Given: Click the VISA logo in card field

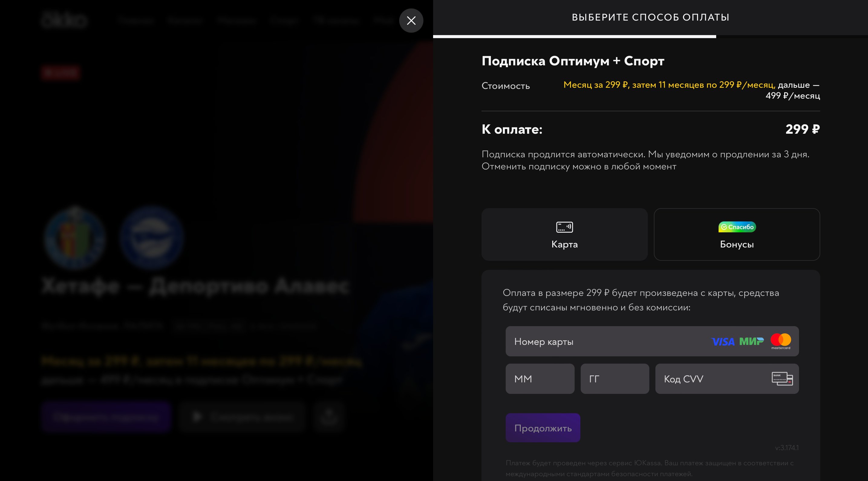Looking at the screenshot, I should [x=723, y=342].
